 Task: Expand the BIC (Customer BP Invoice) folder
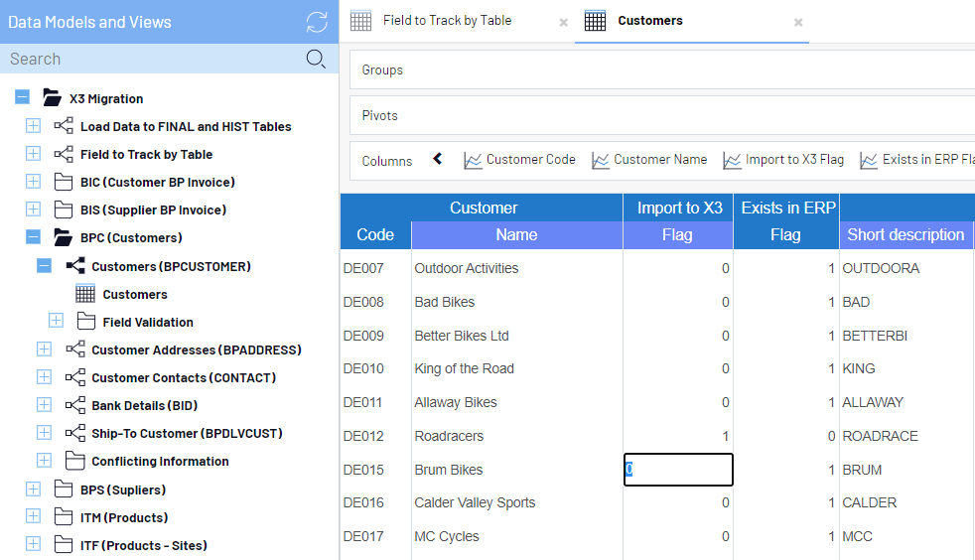click(x=33, y=182)
